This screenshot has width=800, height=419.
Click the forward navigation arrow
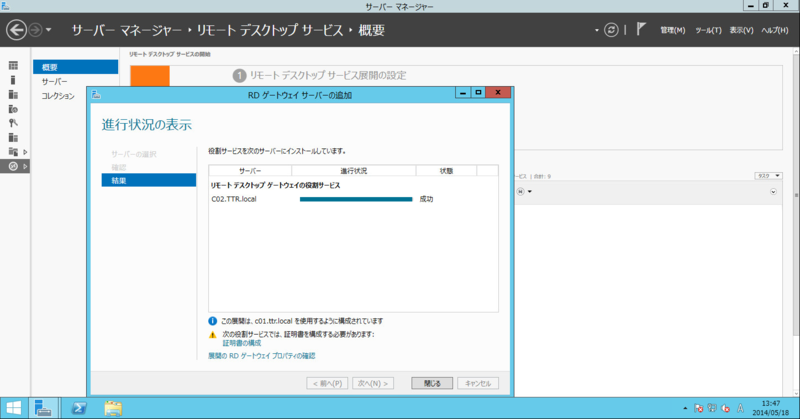(x=35, y=30)
